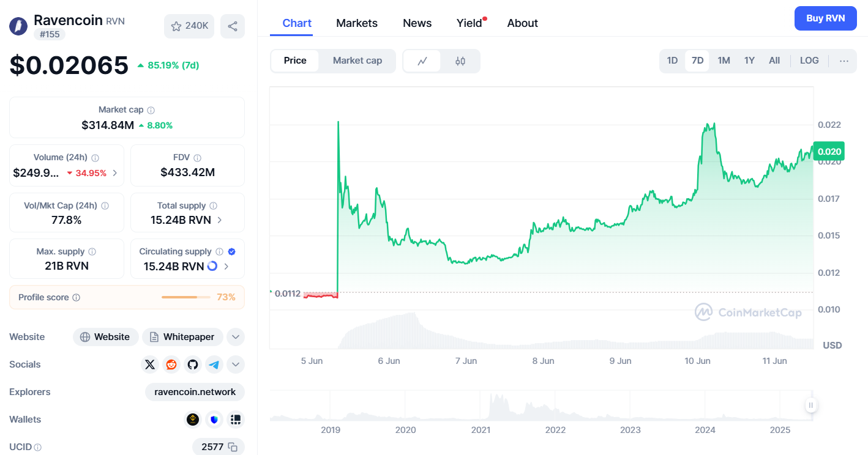Open the Ledger wallet icon
This screenshot has width=868, height=455.
coord(235,420)
